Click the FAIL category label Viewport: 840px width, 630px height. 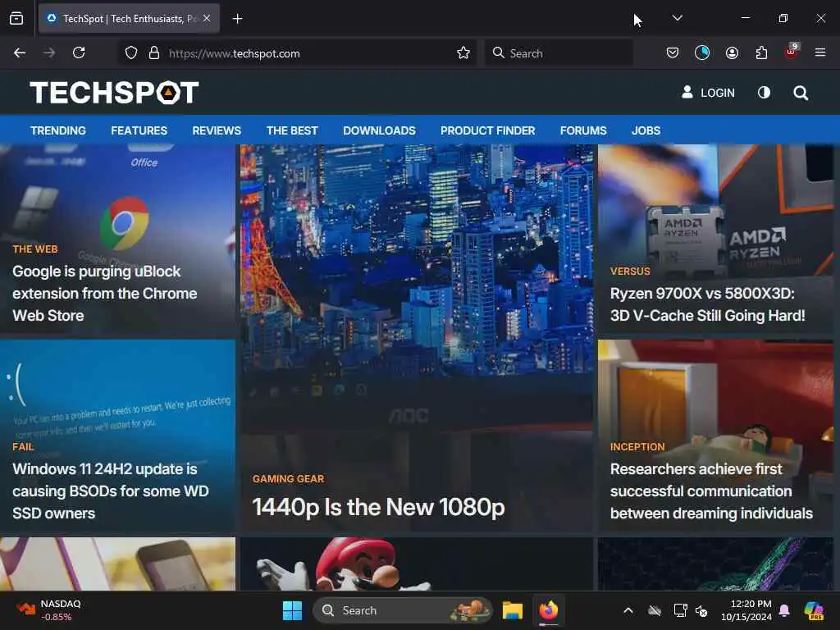tap(22, 447)
